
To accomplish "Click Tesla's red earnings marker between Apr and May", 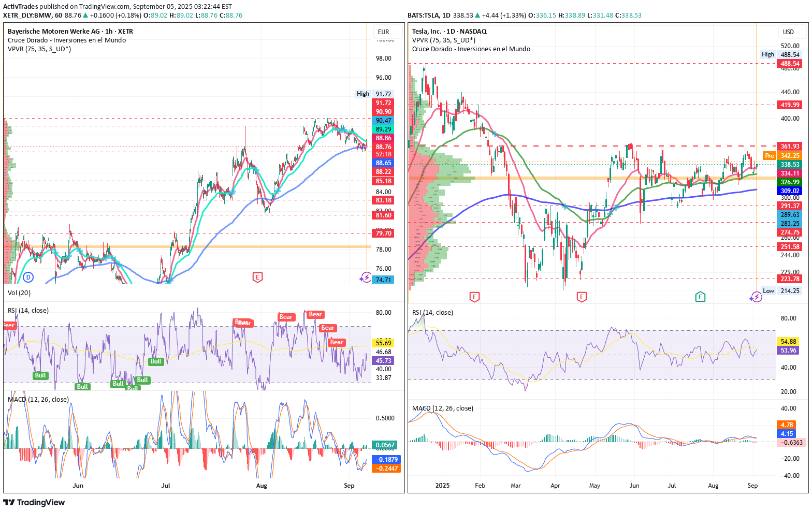I will coord(582,297).
